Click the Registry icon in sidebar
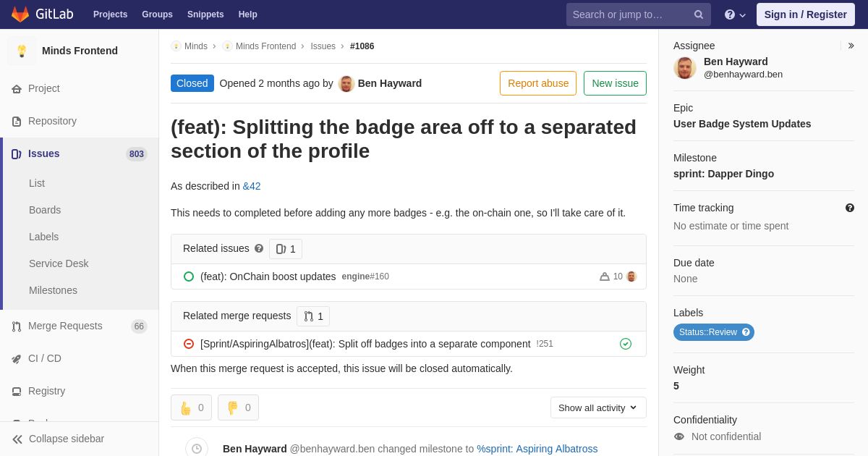868x456 pixels. click(17, 392)
